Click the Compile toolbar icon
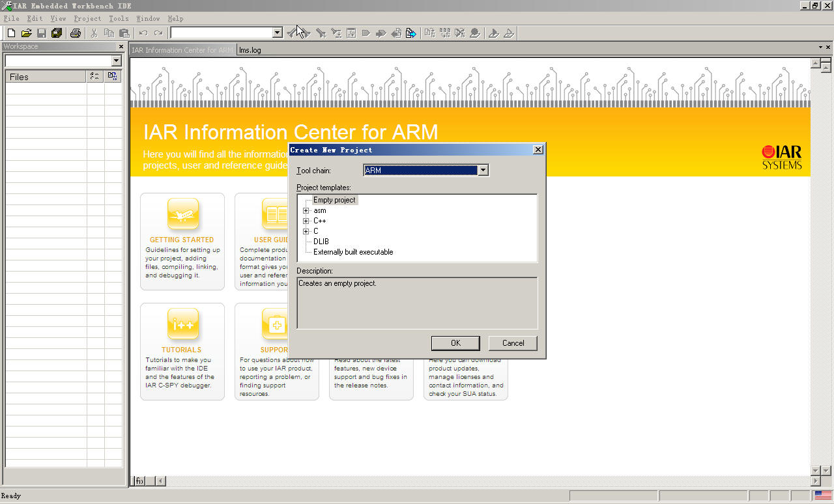Image resolution: width=834 pixels, height=504 pixels. click(430, 33)
